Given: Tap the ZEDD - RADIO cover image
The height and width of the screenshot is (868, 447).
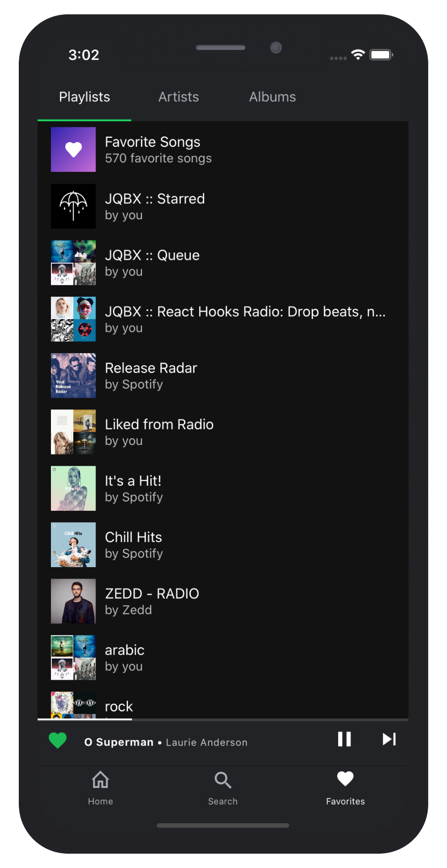Looking at the screenshot, I should pos(73,601).
